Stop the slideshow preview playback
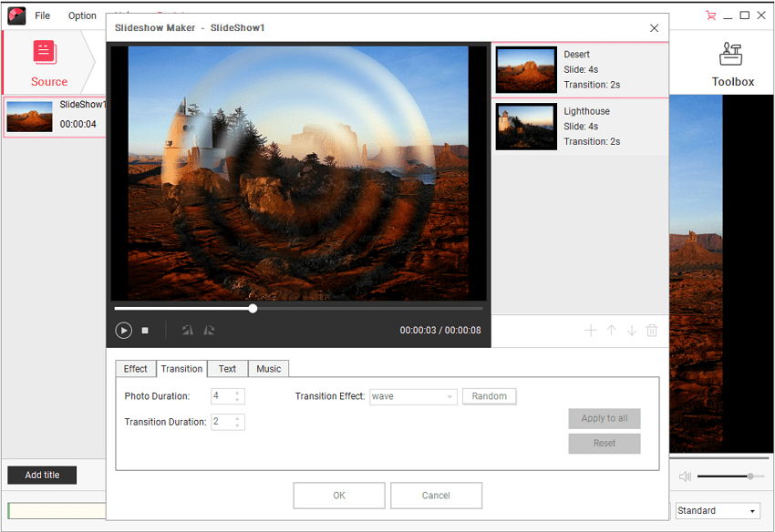775x532 pixels. [x=145, y=331]
